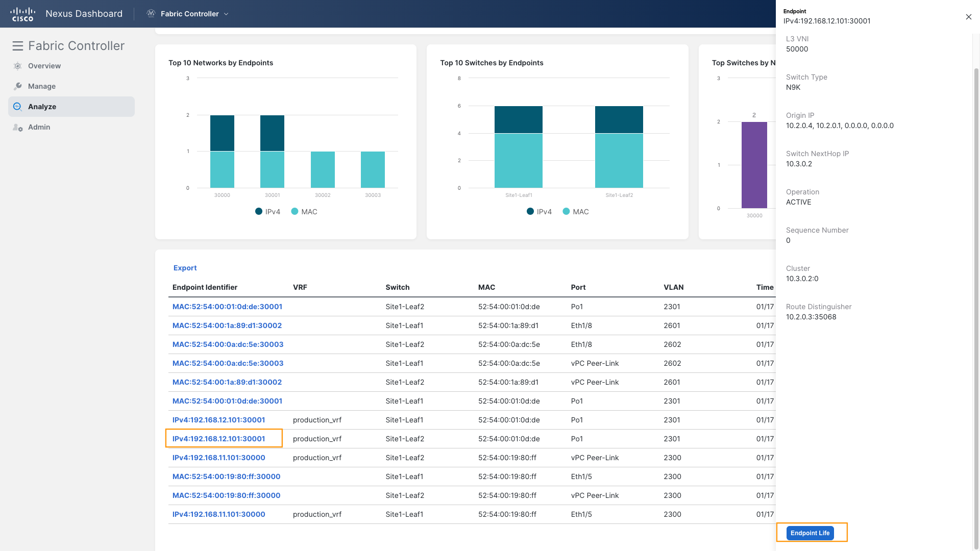Click the Export link above the table

coord(185,268)
